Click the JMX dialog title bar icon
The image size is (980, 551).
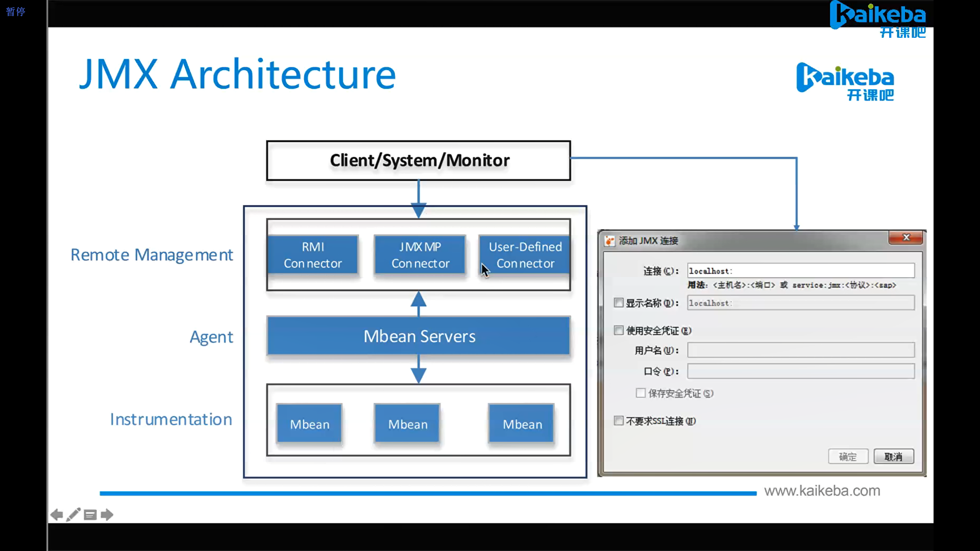pyautogui.click(x=610, y=241)
